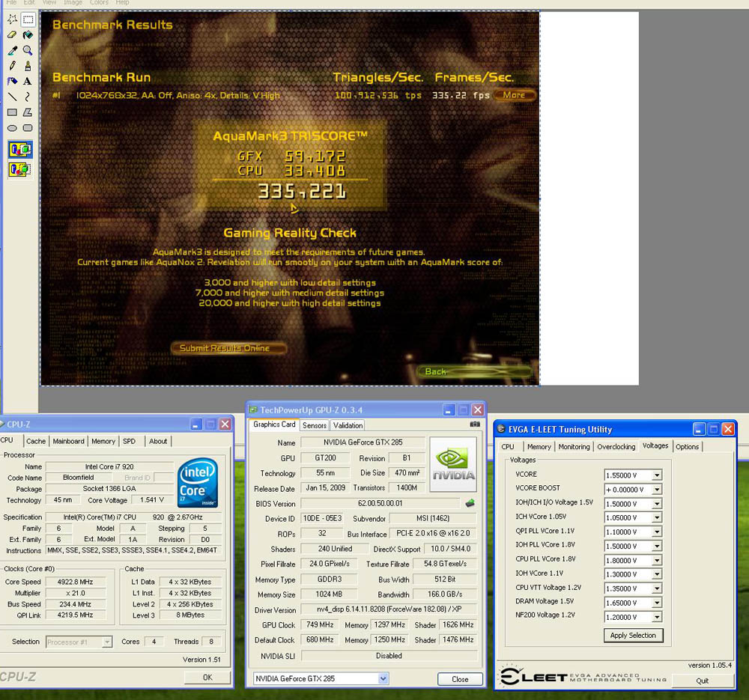Click the Bandwidth value 166.0 GB/s
Screen dimensions: 749x700
445,594
